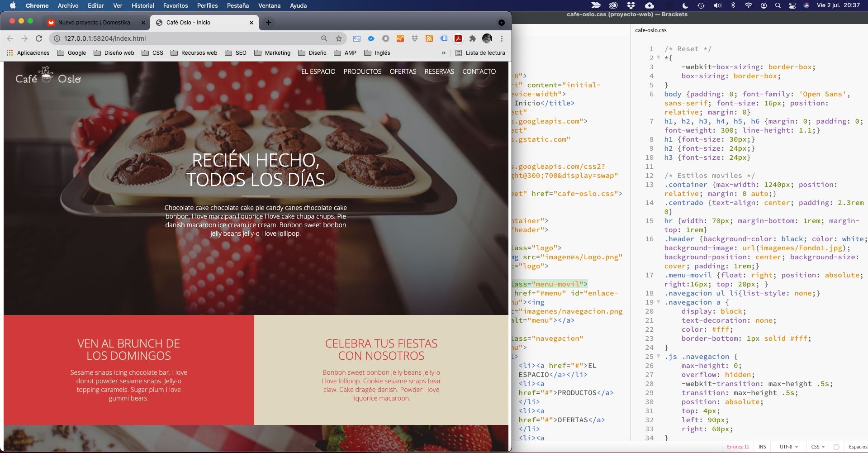
Task: Click the Café Oslo logo
Action: [48, 76]
